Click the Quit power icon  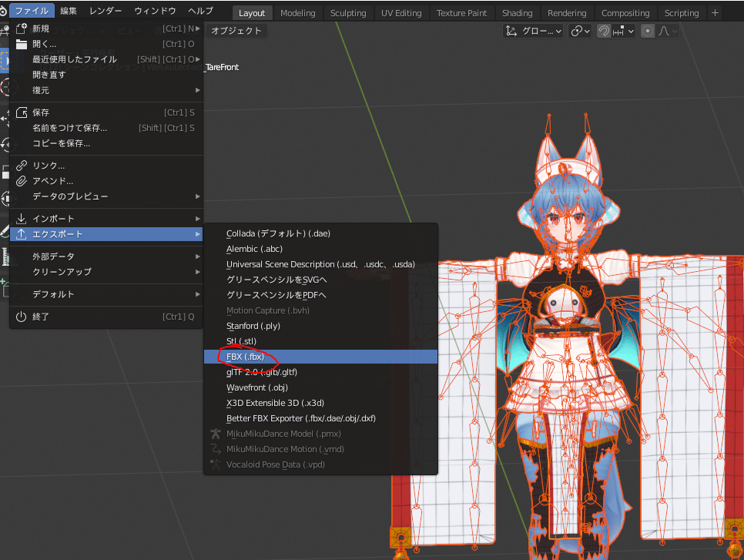click(x=22, y=317)
